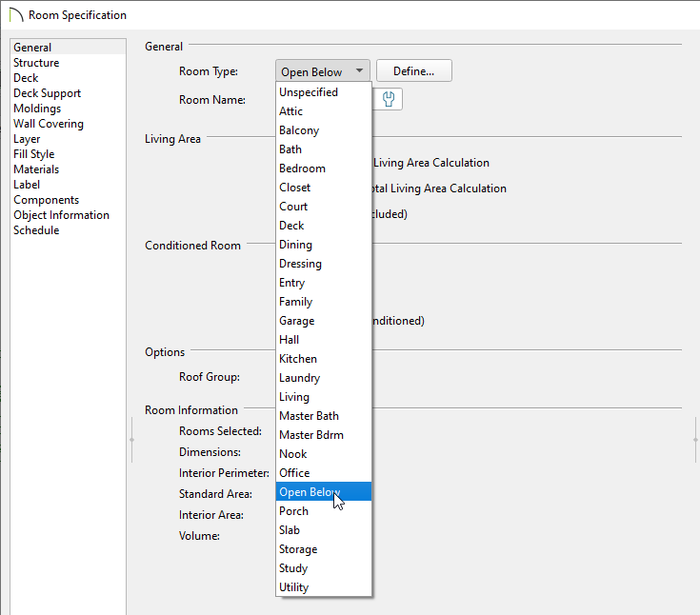The image size is (700, 615).
Task: Choose Office room type
Action: [x=324, y=473]
